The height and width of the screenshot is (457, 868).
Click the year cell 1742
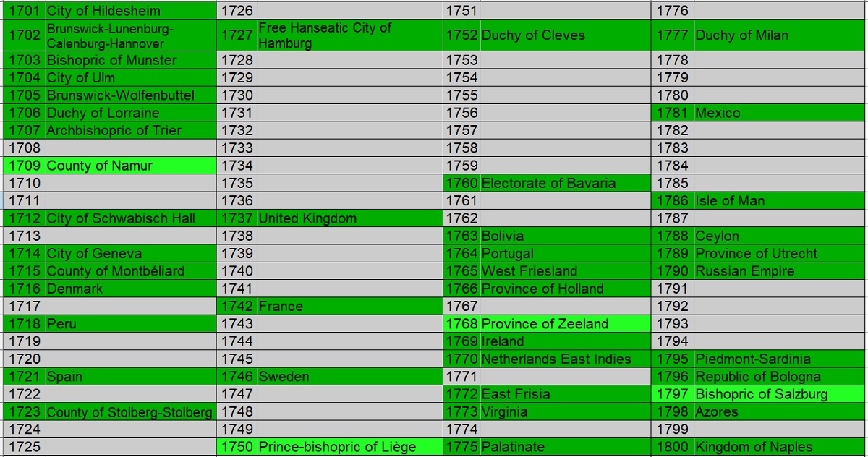[x=237, y=306]
